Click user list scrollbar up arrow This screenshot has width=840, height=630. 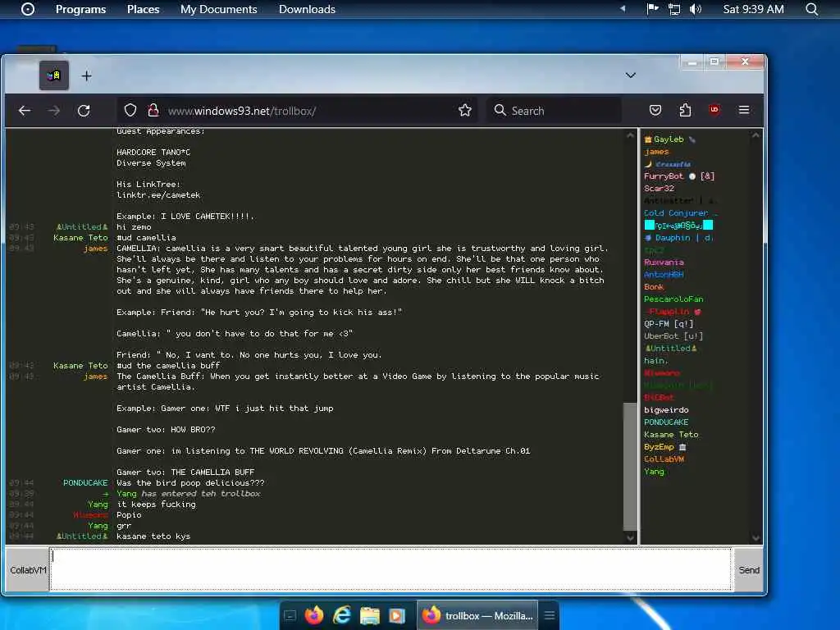(756, 135)
